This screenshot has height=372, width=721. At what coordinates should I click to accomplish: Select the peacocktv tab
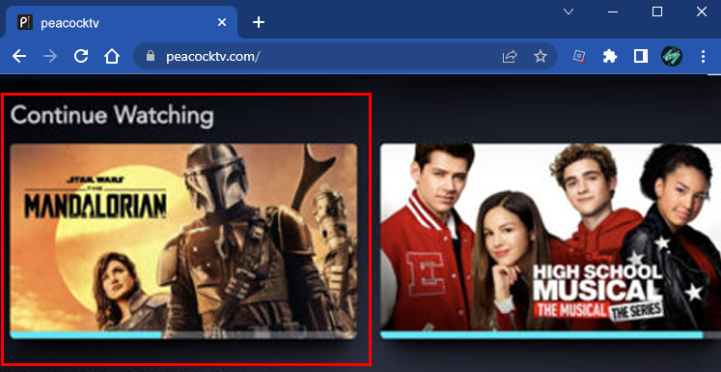click(121, 22)
